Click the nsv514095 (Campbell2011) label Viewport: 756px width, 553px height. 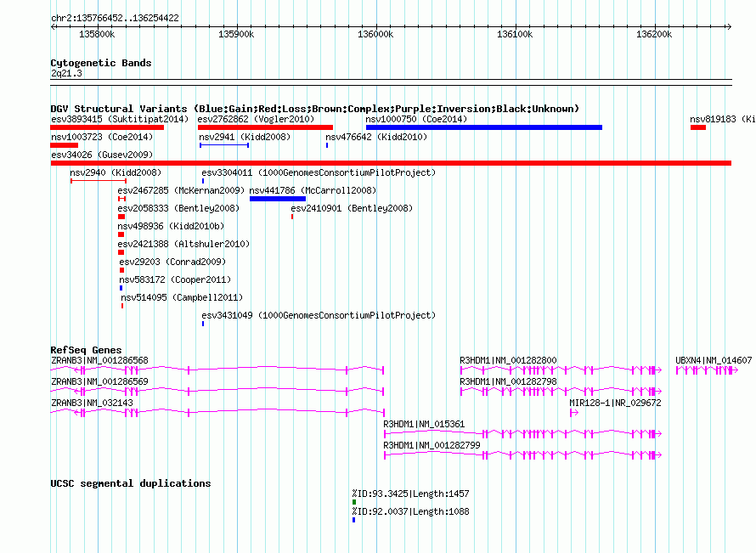click(x=182, y=297)
